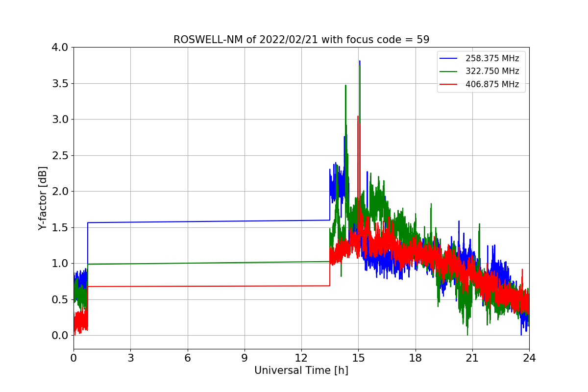Click the x-axis tick label 24
The image size is (588, 392).
pyautogui.click(x=529, y=358)
